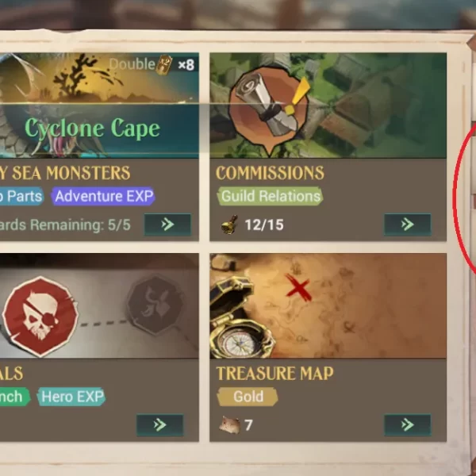Open the COMMISSIONS title link
This screenshot has height=476, width=476.
click(270, 173)
